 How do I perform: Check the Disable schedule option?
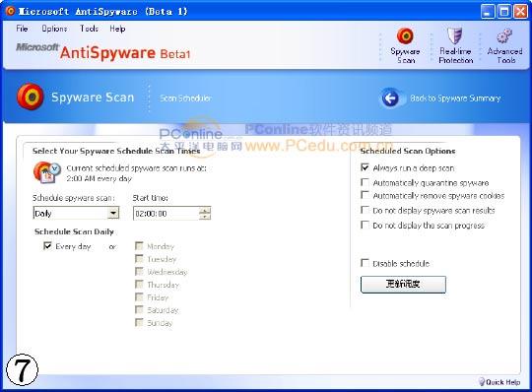[x=366, y=263]
